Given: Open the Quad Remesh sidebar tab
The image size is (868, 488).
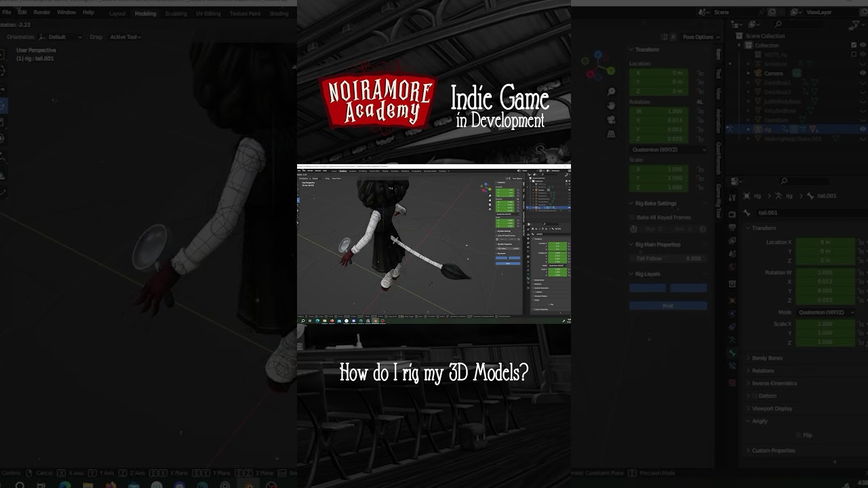Looking at the screenshot, I should pyautogui.click(x=719, y=159).
